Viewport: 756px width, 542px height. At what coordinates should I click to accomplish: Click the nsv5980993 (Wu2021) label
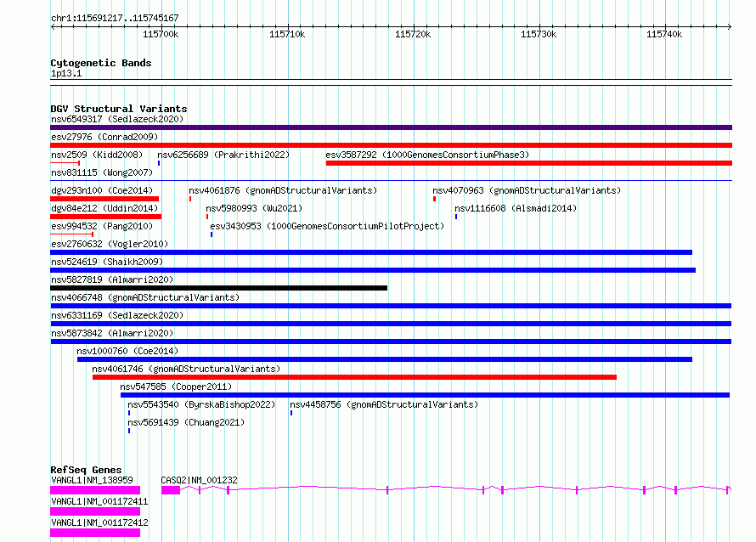254,208
